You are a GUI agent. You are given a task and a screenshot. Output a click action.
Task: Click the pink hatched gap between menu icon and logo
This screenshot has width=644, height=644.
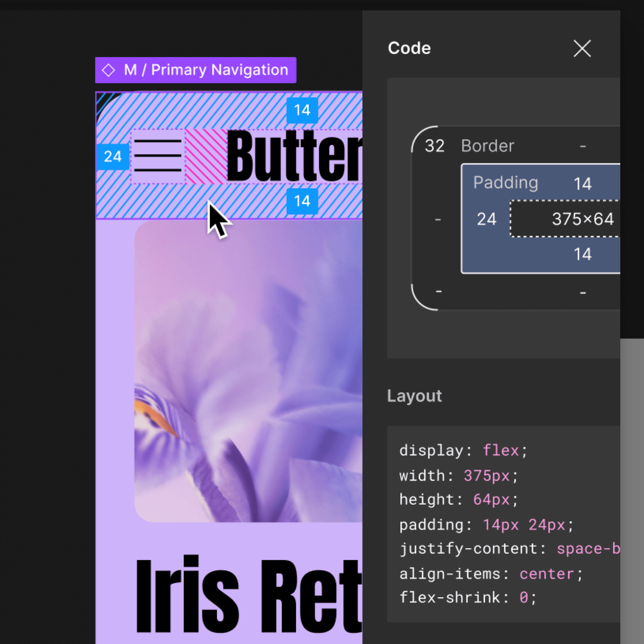[x=206, y=156]
